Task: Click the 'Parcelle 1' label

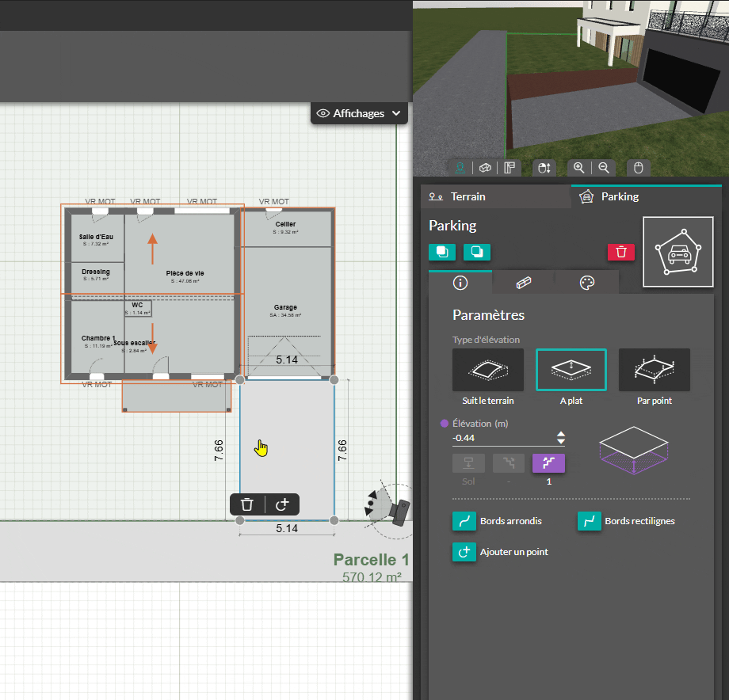Action: coord(371,560)
